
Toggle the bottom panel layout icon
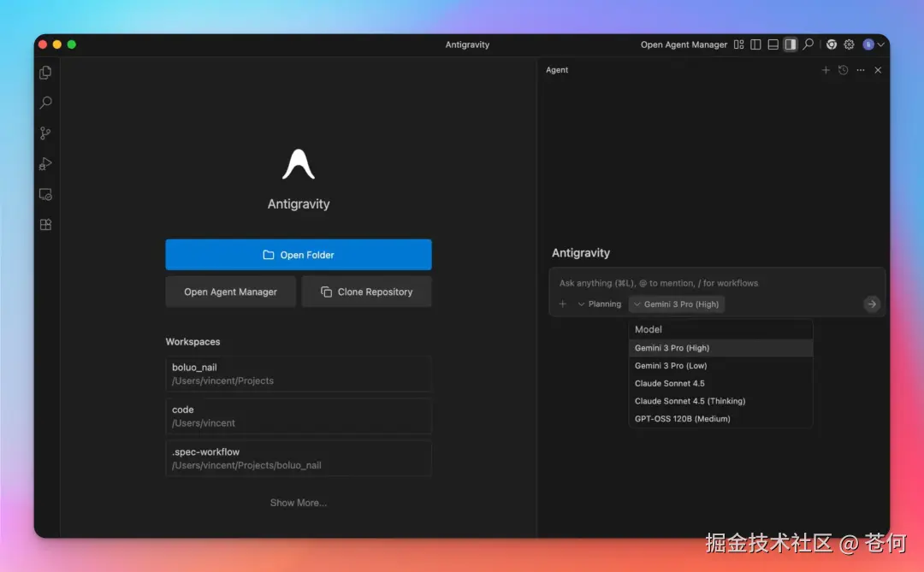[x=773, y=44]
